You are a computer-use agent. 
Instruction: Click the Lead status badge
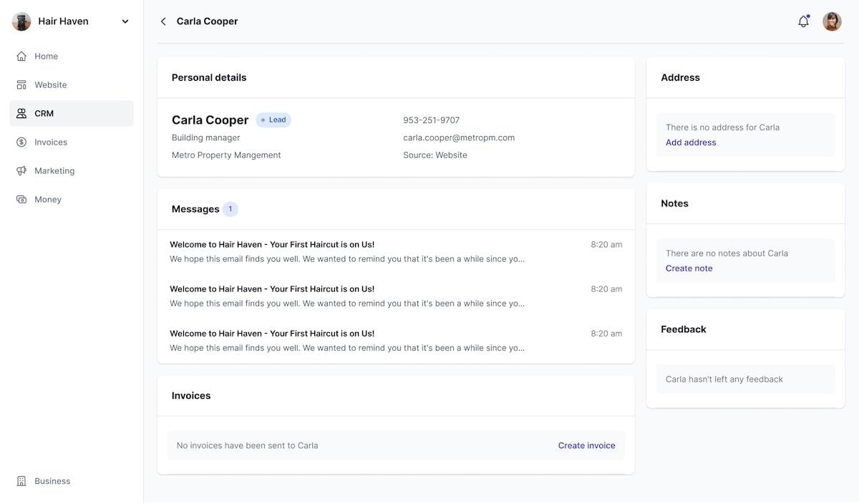pyautogui.click(x=273, y=120)
